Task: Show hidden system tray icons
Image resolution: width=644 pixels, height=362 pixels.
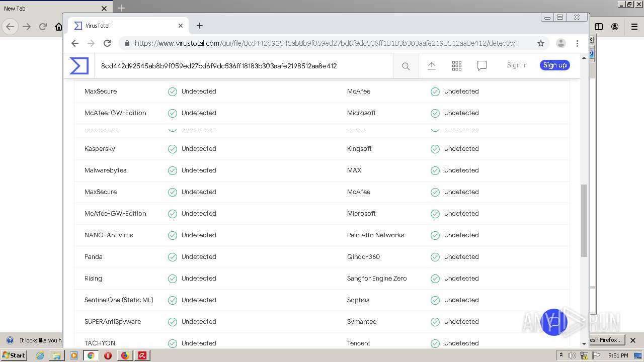Action: point(561,355)
